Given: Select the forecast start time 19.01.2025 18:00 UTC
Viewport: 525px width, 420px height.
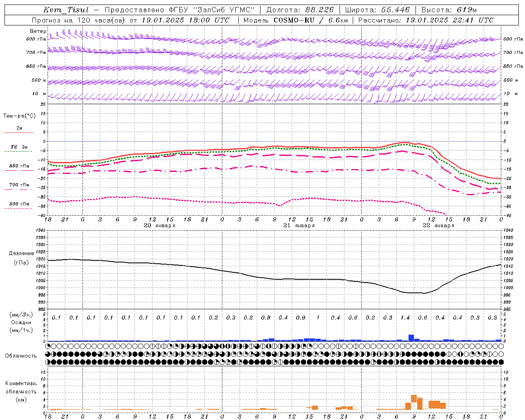Looking at the screenshot, I should coord(185,20).
